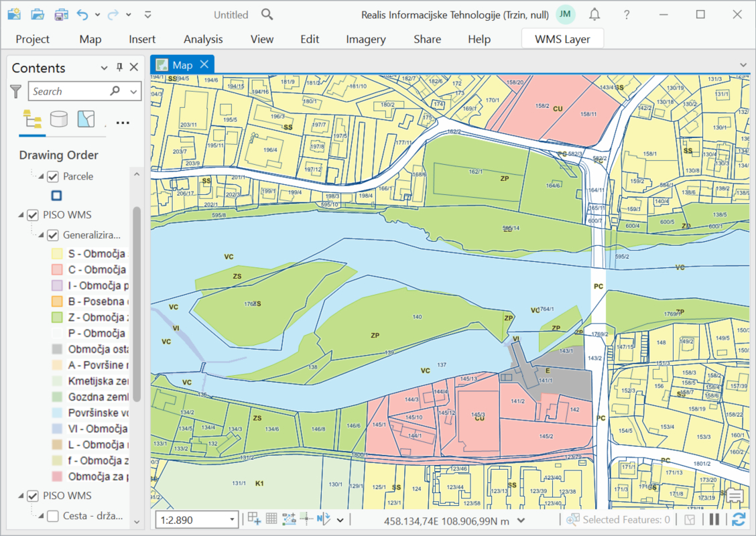Switch to List By Selection view
756x536 pixels.
tap(86, 119)
